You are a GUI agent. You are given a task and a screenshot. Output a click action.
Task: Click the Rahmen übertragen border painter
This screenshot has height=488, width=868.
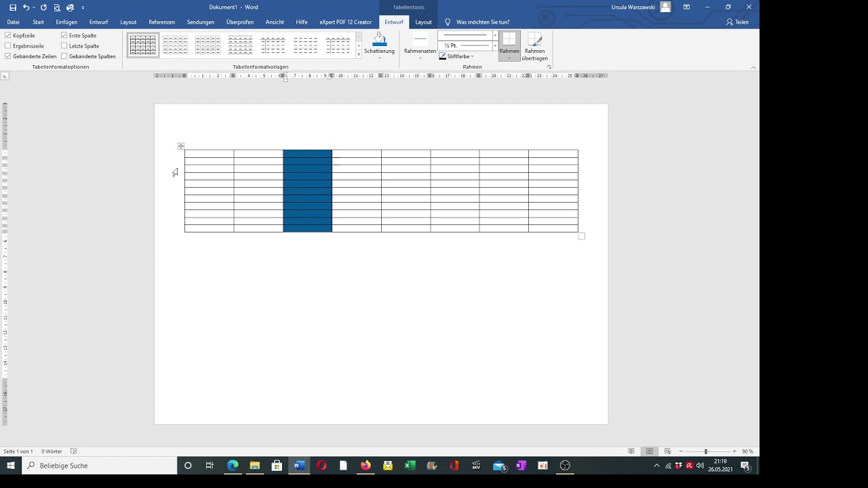534,46
